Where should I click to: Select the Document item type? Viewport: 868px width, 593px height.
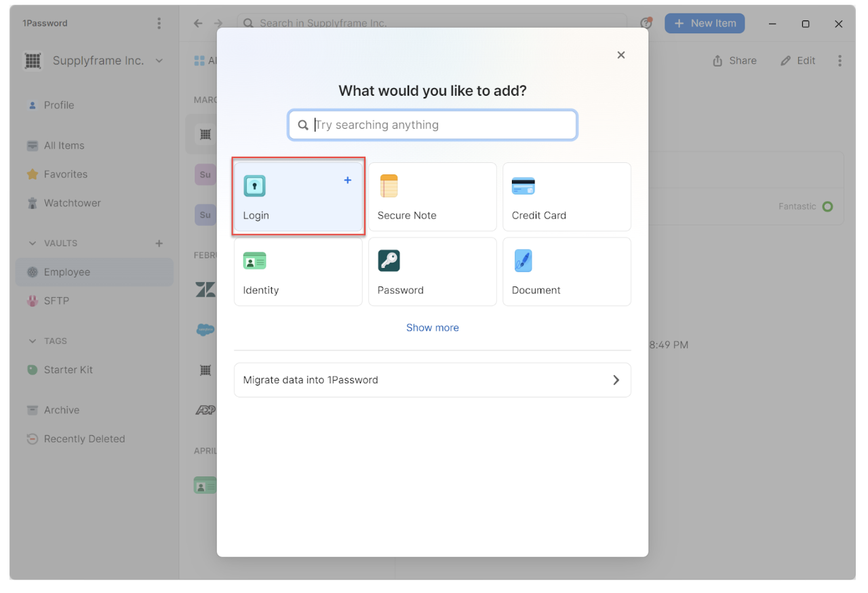click(566, 271)
